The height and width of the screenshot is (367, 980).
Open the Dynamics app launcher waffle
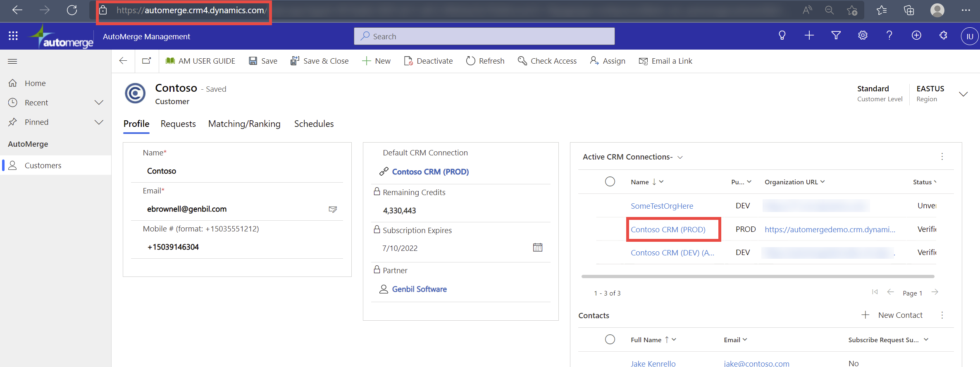(x=13, y=36)
